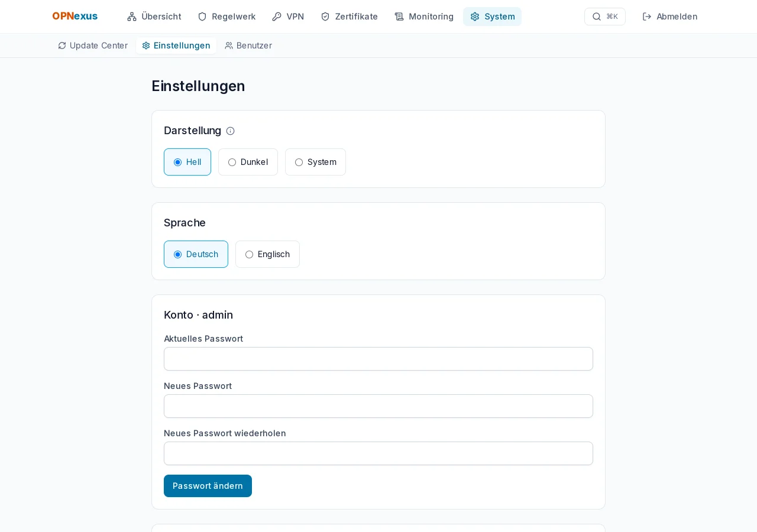
Task: Switch to the Benutzer tab label
Action: coord(254,46)
